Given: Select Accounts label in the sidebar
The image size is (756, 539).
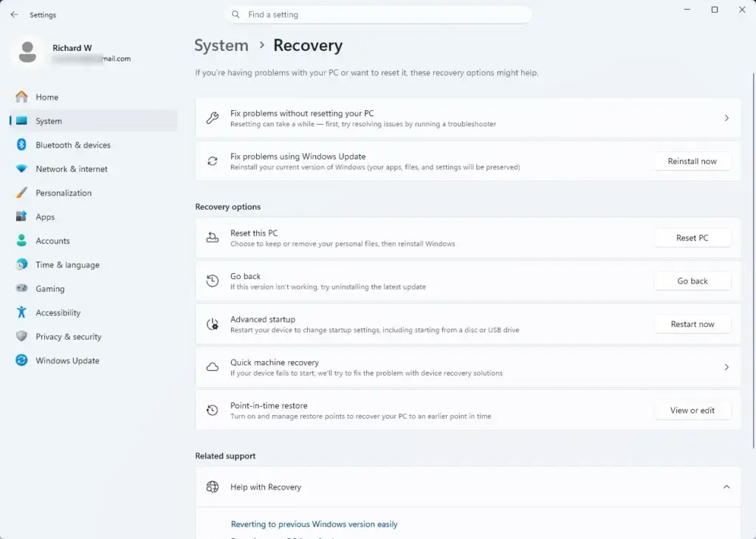Looking at the screenshot, I should point(52,241).
